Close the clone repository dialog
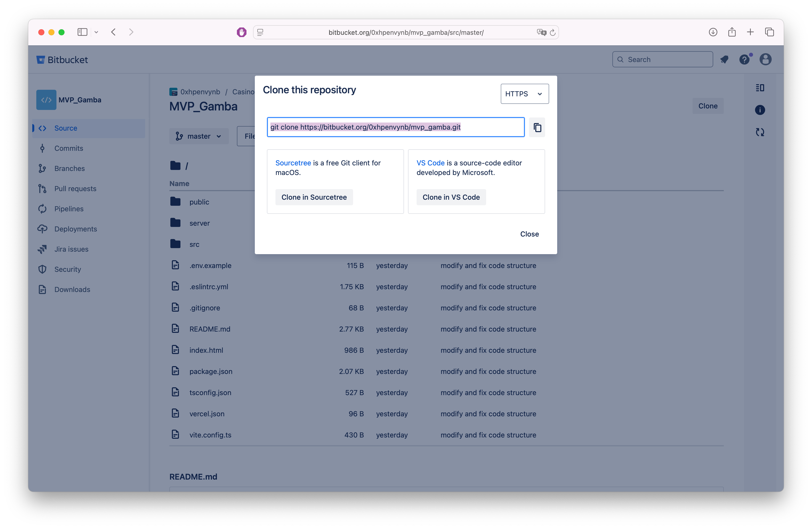The height and width of the screenshot is (529, 812). click(x=529, y=234)
